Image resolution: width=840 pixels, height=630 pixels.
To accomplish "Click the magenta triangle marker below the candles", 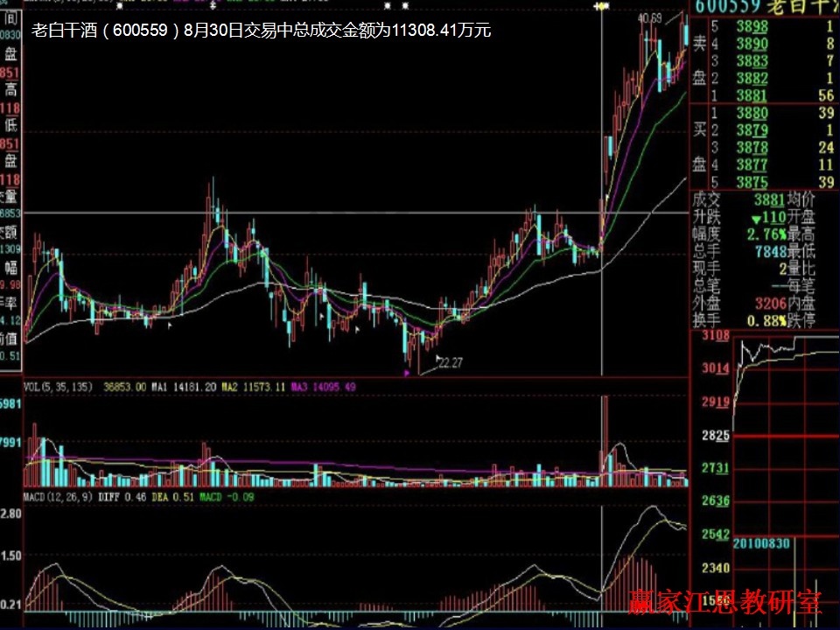I will (x=406, y=373).
